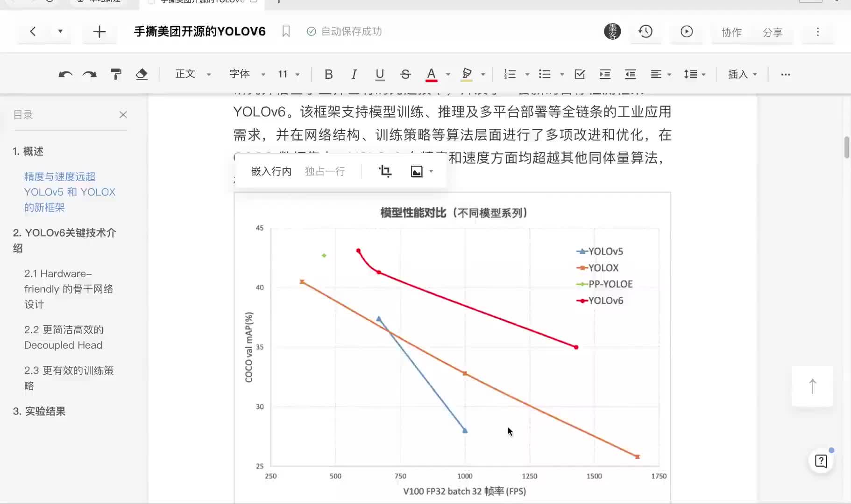Open the bulleted list style dropdown
851x504 pixels.
[562, 74]
